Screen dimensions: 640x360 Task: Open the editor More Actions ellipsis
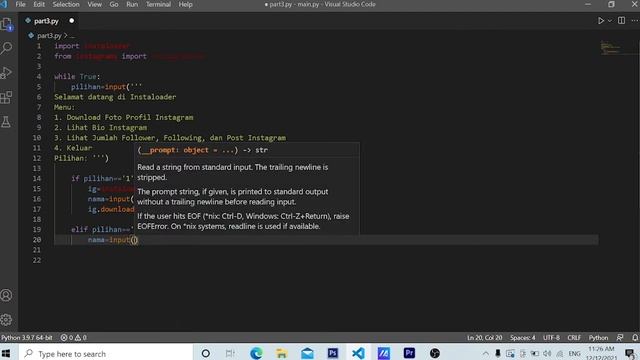(634, 20)
